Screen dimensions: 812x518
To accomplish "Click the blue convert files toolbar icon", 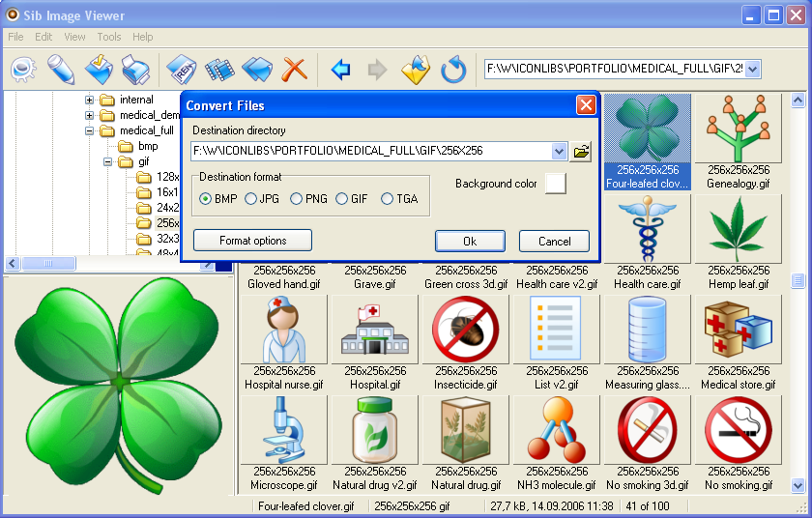I will (x=257, y=70).
